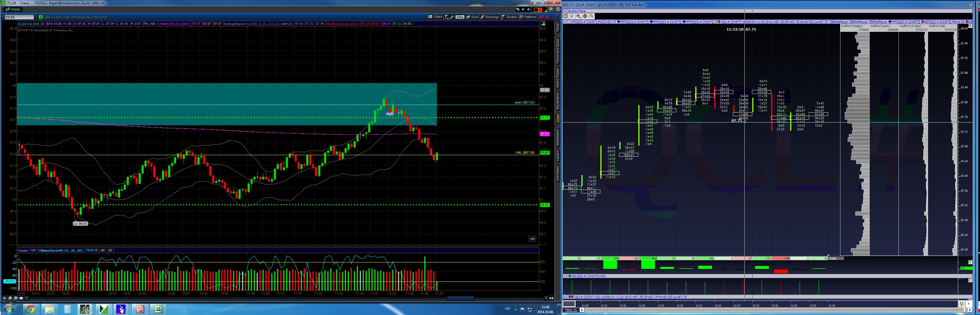Screen dimensions: 980x315
Task: Open the Active Trader sidebar tab
Action: click(x=558, y=78)
